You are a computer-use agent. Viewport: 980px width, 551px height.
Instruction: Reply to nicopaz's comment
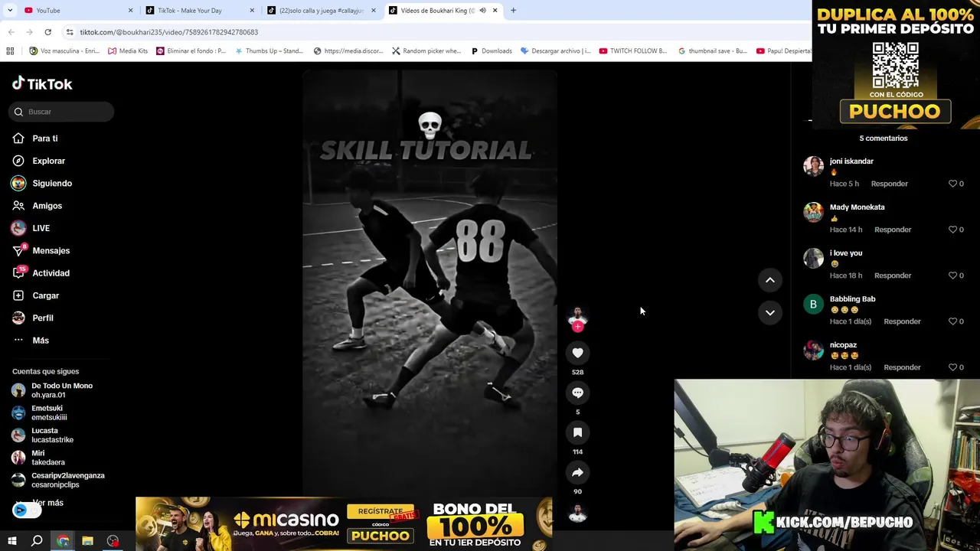[902, 367]
